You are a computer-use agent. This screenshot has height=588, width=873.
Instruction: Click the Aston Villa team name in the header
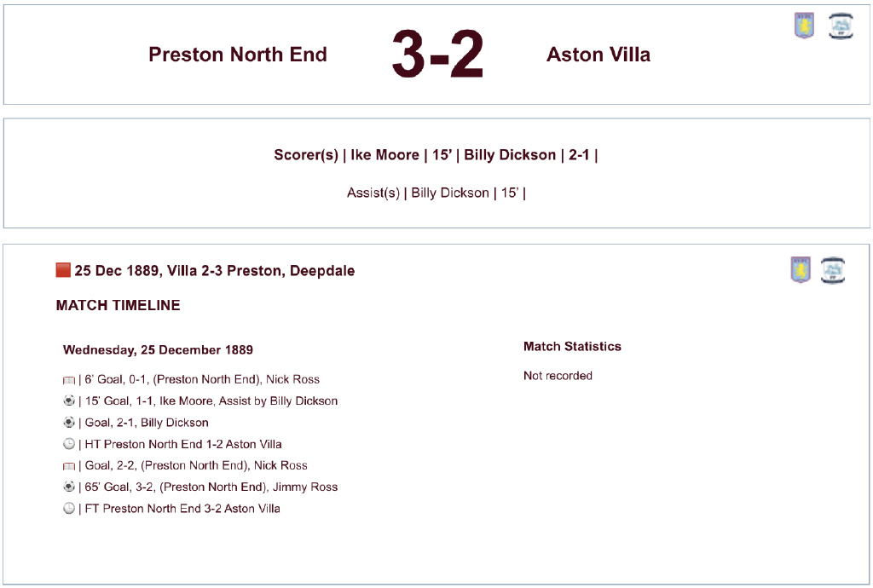coord(598,55)
